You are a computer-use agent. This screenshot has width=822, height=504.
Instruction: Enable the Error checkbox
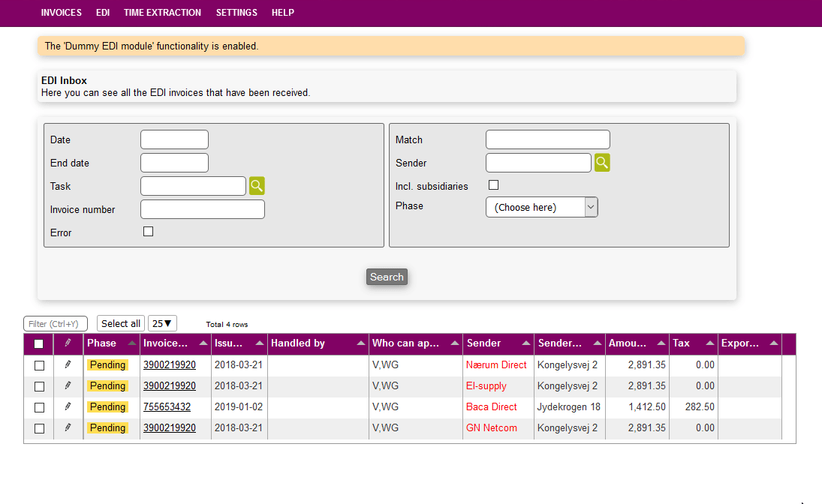pyautogui.click(x=148, y=232)
